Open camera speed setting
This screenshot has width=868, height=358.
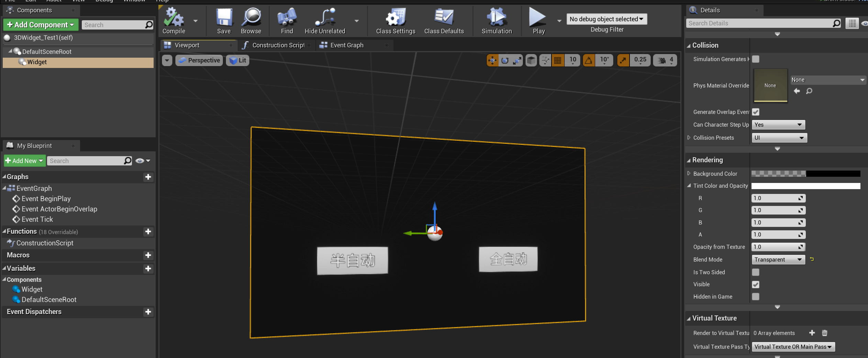[x=665, y=60]
